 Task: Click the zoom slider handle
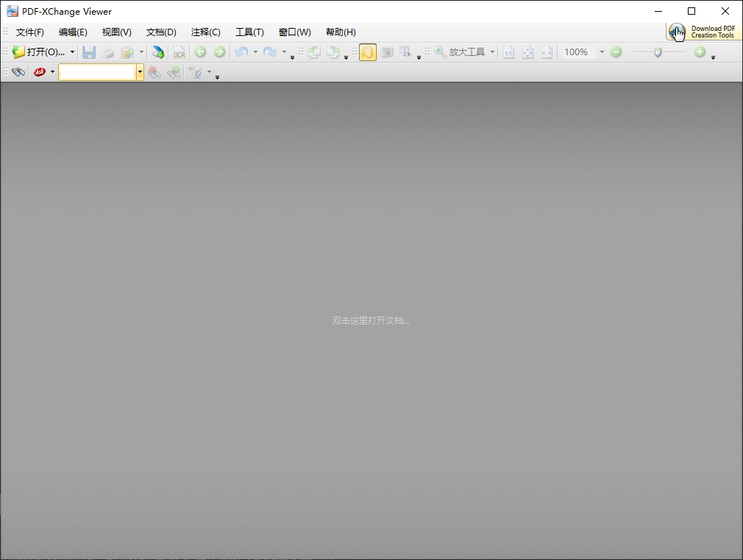pyautogui.click(x=658, y=52)
